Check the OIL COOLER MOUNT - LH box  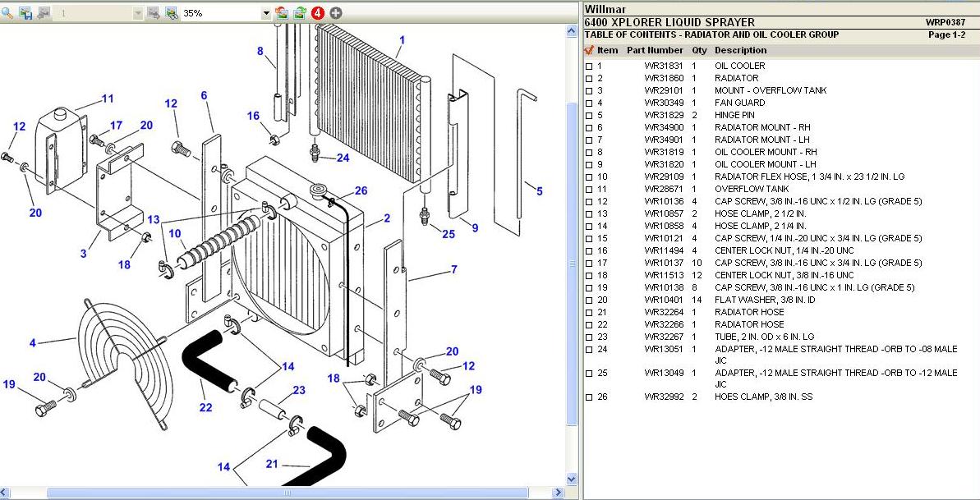(x=589, y=165)
